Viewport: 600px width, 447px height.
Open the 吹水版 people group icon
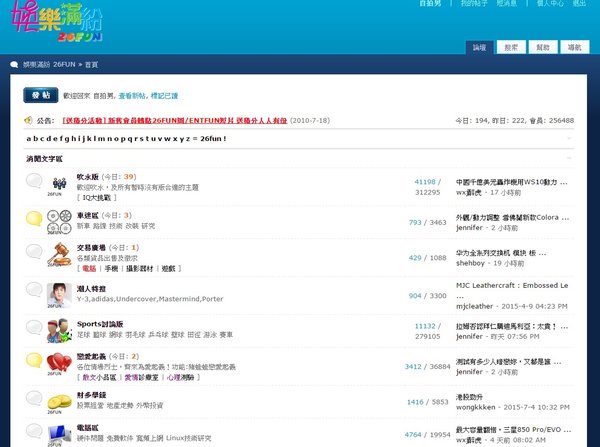tap(59, 186)
